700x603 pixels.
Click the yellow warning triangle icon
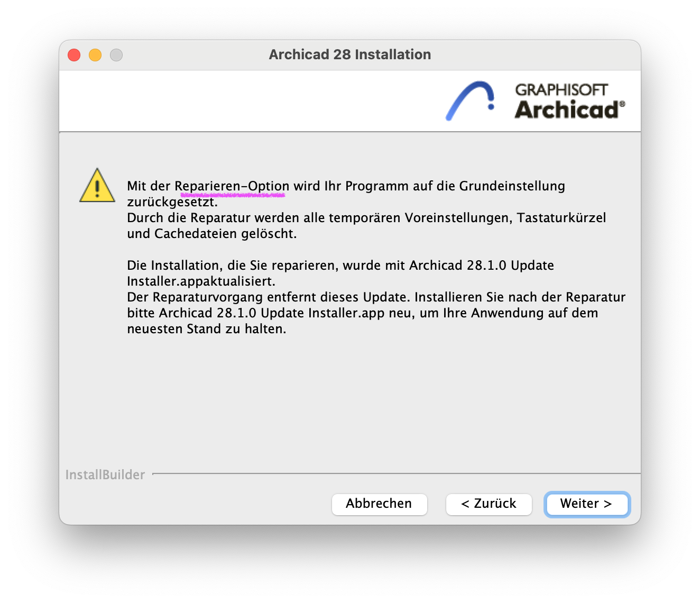(x=97, y=186)
